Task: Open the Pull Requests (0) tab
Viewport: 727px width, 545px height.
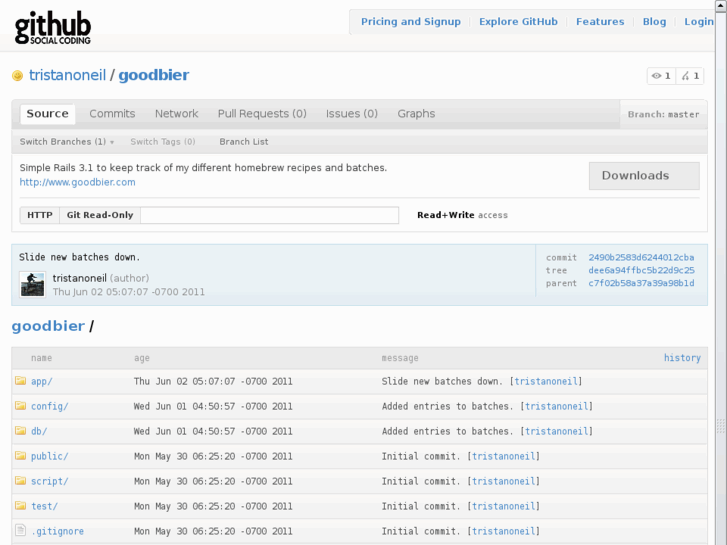Action: click(262, 114)
